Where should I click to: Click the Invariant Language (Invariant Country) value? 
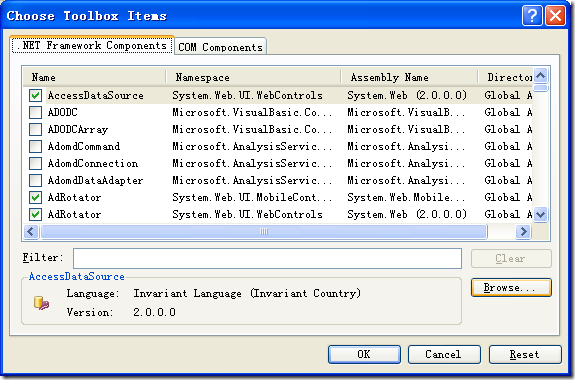click(247, 293)
